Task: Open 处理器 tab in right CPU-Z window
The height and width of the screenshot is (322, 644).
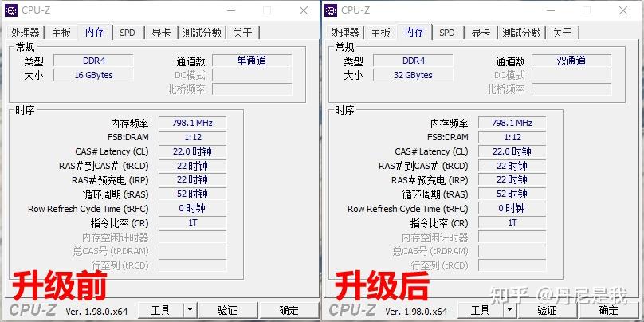Action: [x=345, y=33]
